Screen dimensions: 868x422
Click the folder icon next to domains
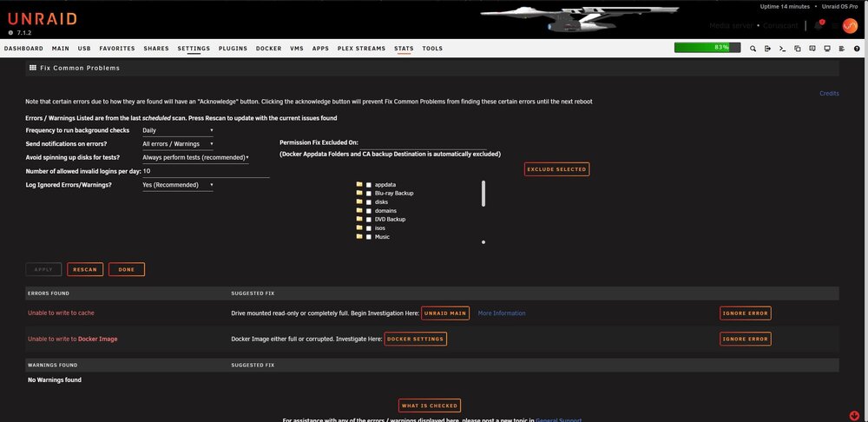[359, 210]
